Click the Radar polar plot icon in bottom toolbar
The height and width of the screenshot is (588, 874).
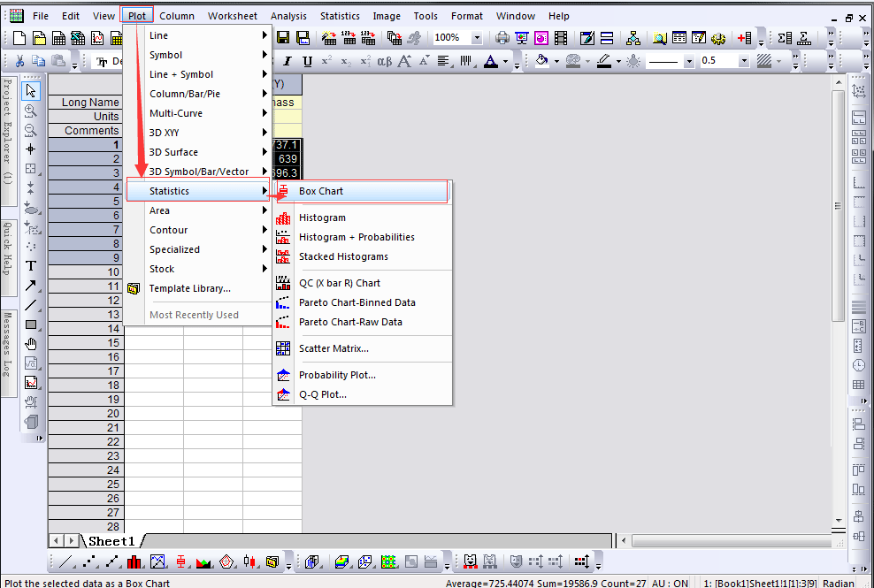coord(226,561)
